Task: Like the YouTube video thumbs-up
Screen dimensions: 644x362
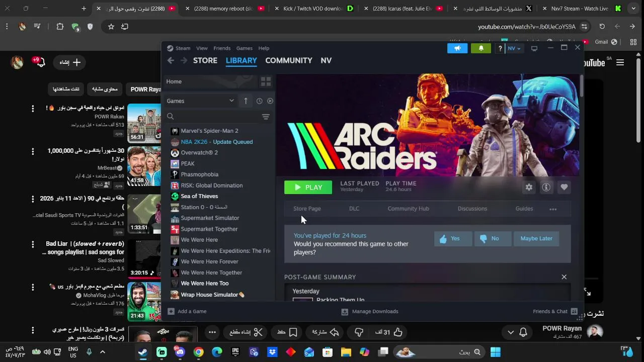Action: coord(389,332)
